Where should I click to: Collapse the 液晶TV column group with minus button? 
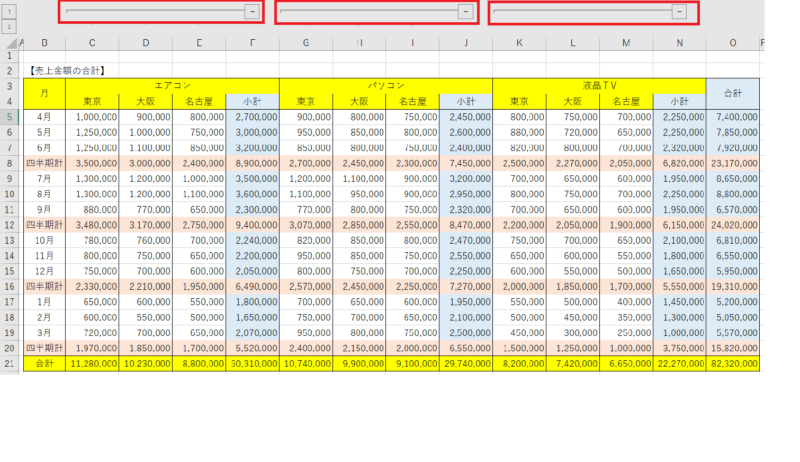click(679, 12)
